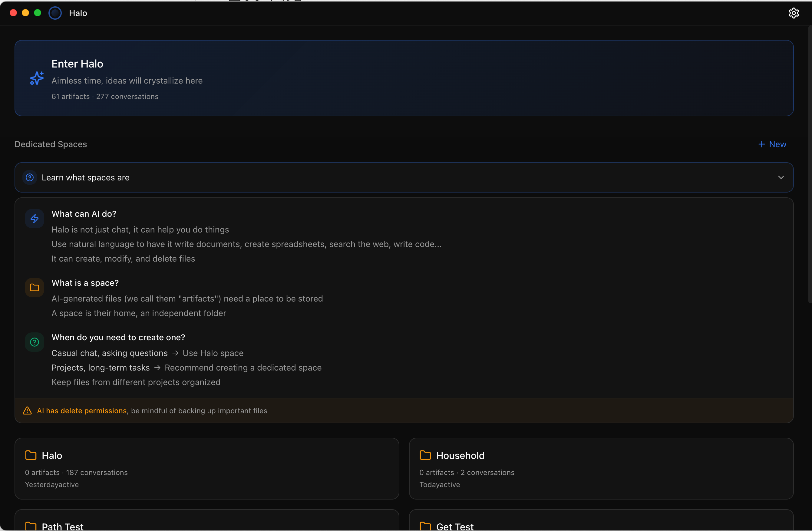812x531 pixels.
Task: Click the AI has delete permissions warning text
Action: coord(82,411)
